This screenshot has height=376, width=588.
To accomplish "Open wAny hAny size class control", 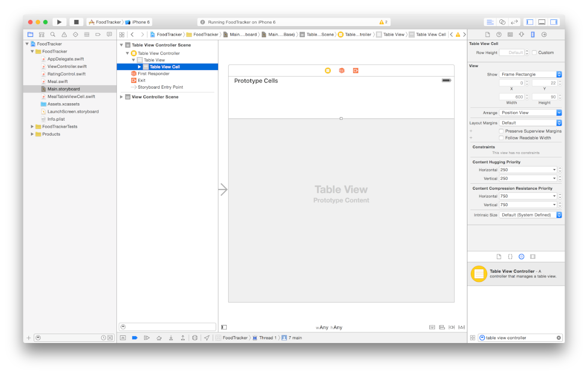I will [329, 327].
